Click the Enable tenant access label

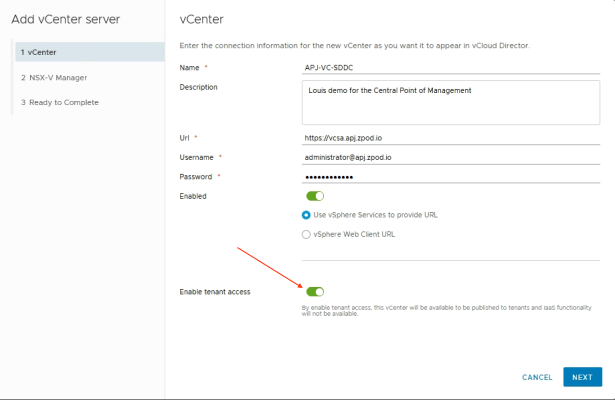coord(214,292)
